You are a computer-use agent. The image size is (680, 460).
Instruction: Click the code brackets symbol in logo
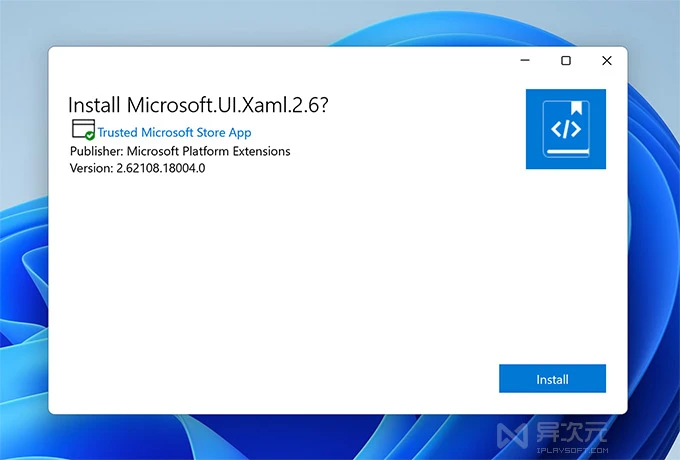point(565,129)
